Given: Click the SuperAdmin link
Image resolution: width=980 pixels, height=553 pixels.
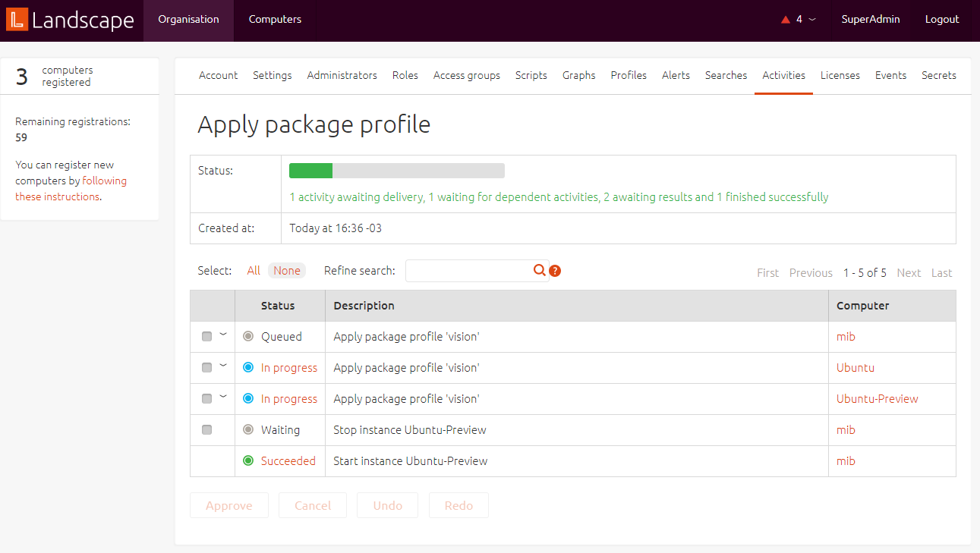Looking at the screenshot, I should 871,20.
